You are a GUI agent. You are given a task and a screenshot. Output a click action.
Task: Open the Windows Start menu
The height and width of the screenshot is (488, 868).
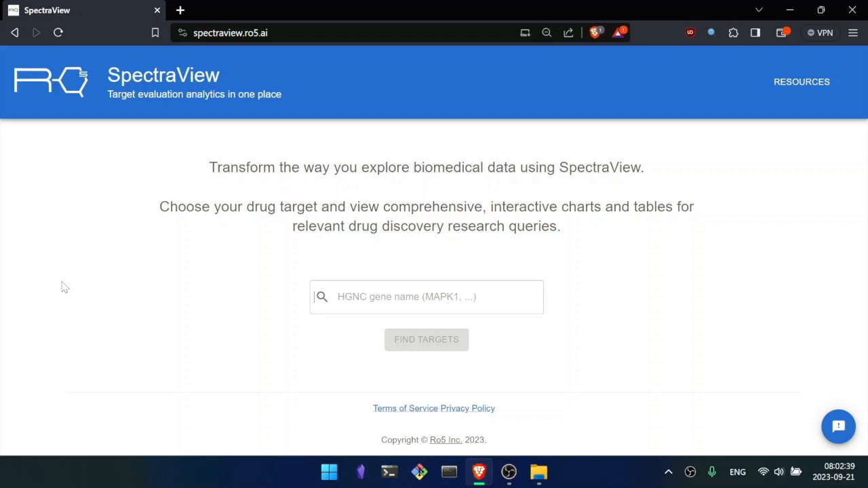[330, 472]
